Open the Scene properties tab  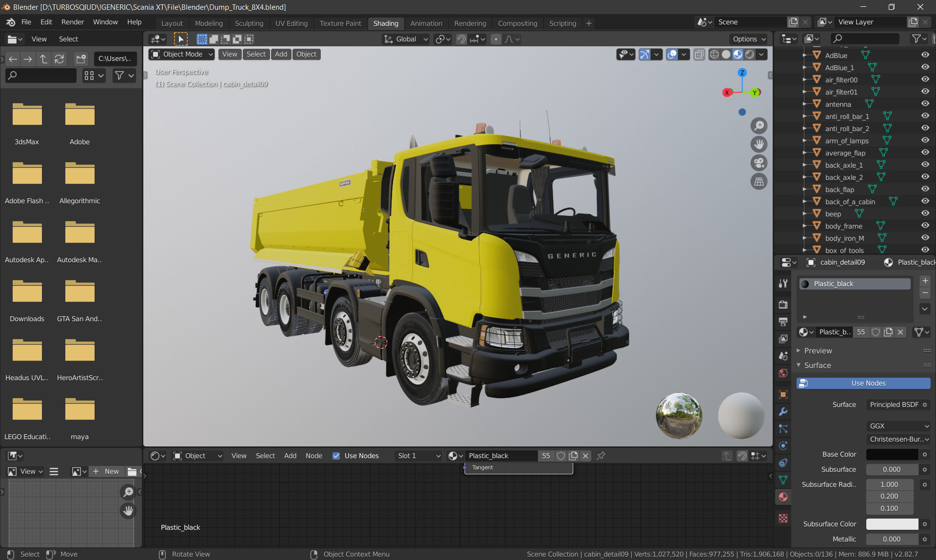coord(783,356)
